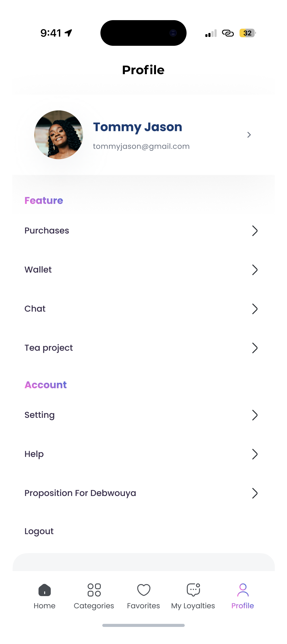This screenshot has width=287, height=644.
Task: Tap the cellular signal bars icon
Action: point(211,33)
